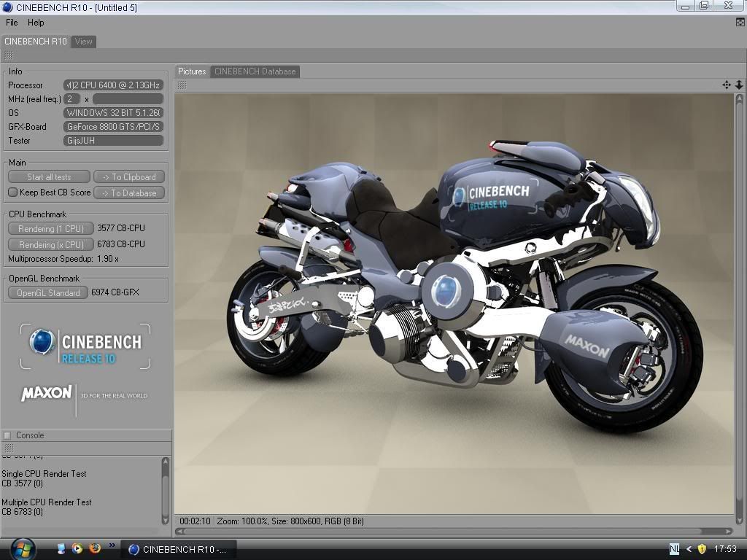The width and height of the screenshot is (747, 560).
Task: Expand the hidden system tray icons arrow
Action: pos(689,549)
